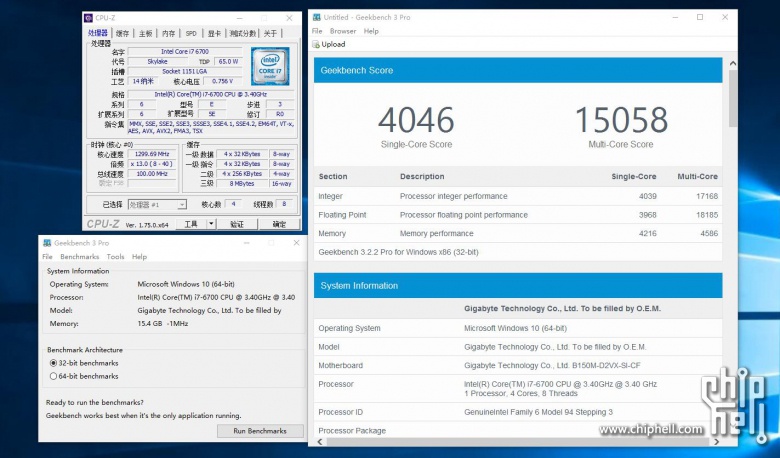Screen dimensions: 780x458
Task: Switch to the SPD tab in CPU-Z
Action: tap(191, 33)
